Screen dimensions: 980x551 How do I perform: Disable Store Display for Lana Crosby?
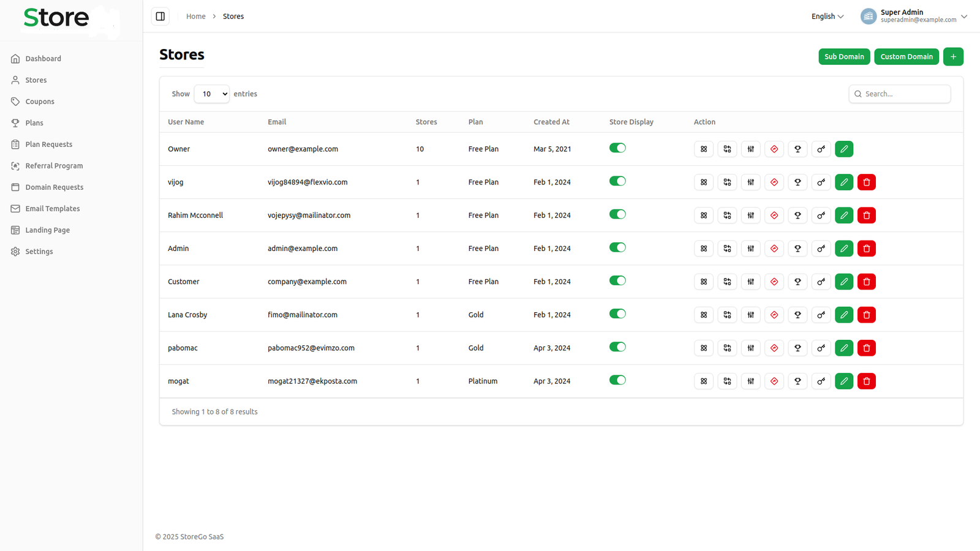617,314
